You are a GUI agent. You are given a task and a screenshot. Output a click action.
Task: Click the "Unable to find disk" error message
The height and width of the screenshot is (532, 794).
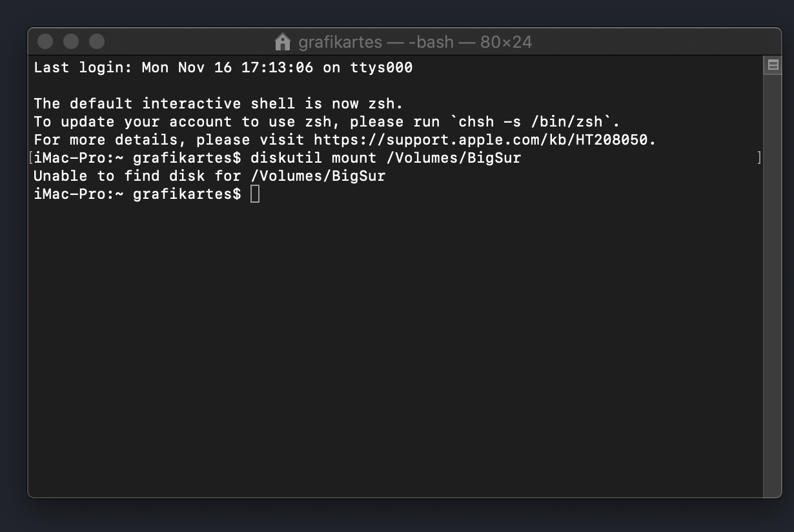point(209,176)
